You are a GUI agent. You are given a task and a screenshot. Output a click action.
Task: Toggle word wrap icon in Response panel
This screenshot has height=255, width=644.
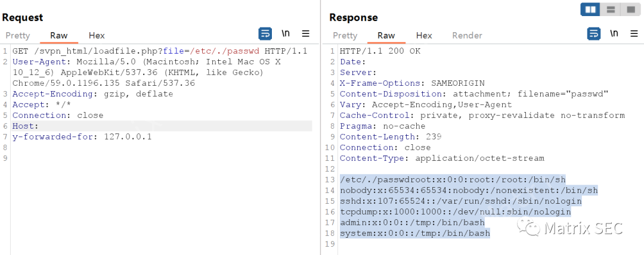click(594, 34)
